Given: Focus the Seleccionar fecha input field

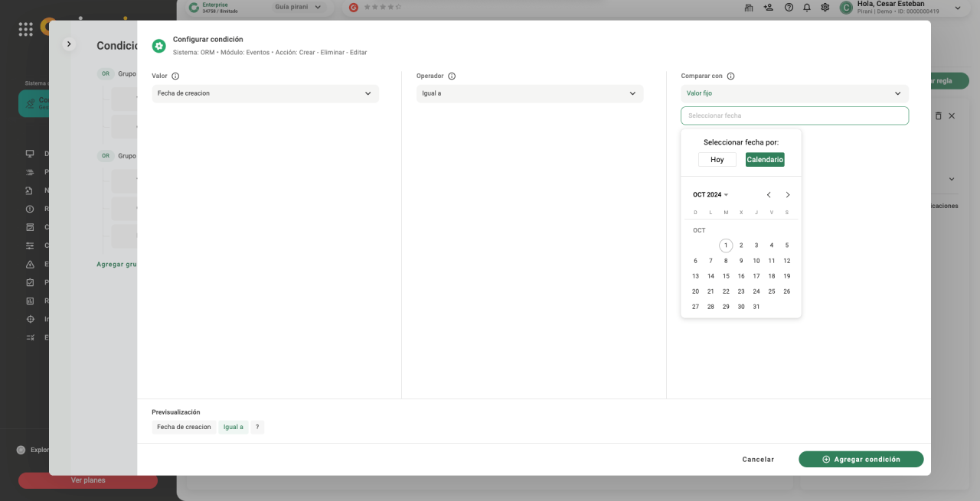Looking at the screenshot, I should pyautogui.click(x=794, y=115).
